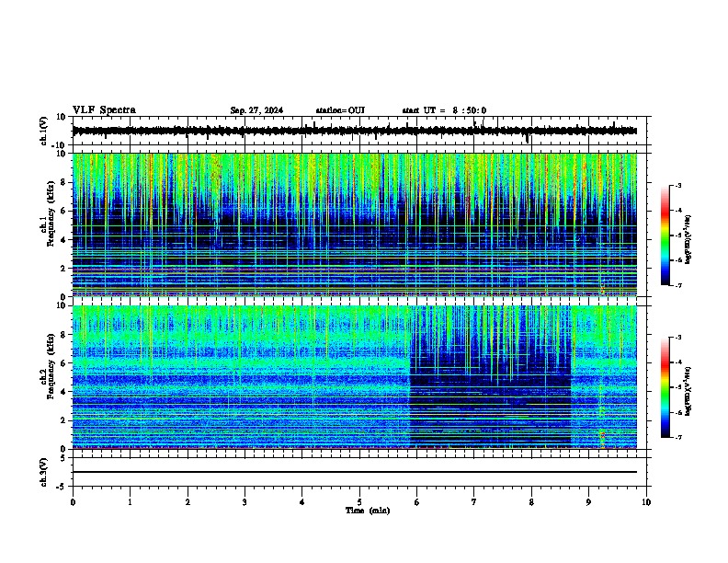728x563 pixels.
Task: Click the "ch.3(V)" axis label
Action: click(x=44, y=472)
